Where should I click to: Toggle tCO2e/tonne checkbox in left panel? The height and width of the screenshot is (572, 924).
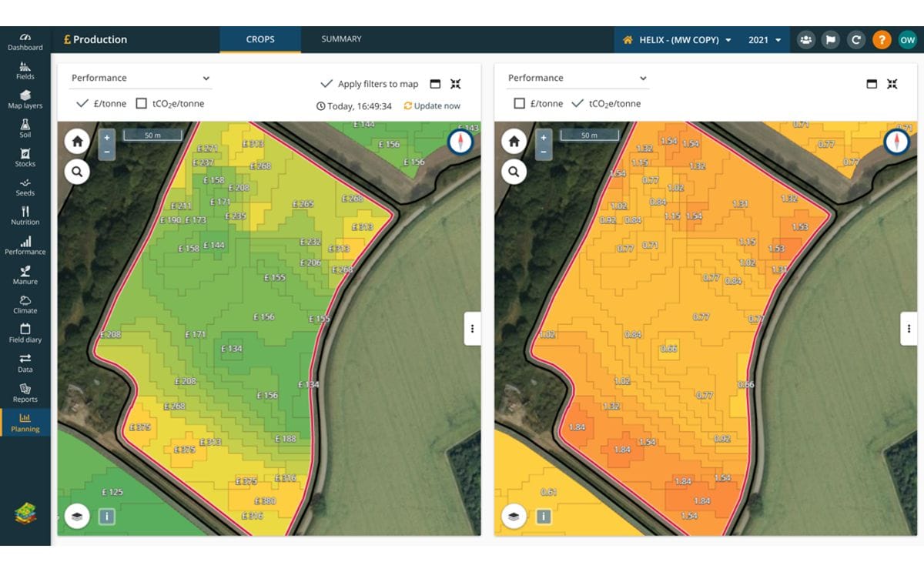click(141, 104)
